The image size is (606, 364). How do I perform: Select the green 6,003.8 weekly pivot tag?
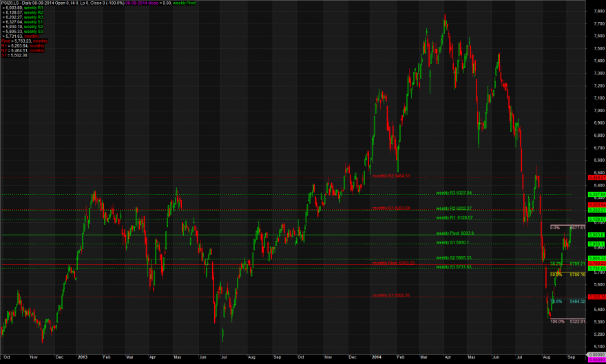tap(596, 235)
